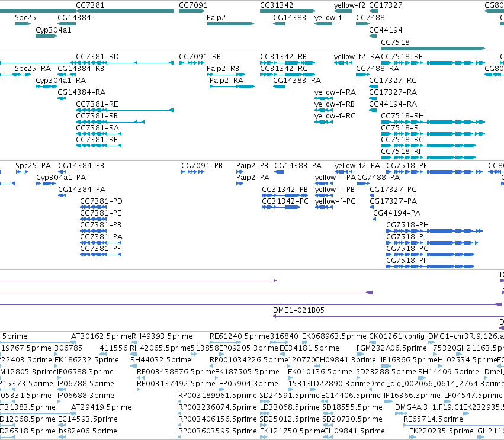Select the yellow-f-RB transcript

coord(323,110)
